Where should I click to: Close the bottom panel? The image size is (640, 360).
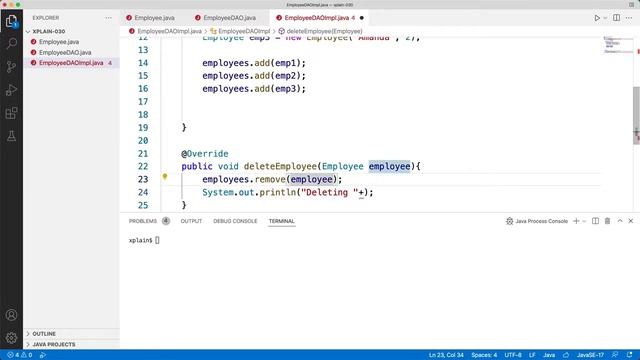[x=631, y=221]
